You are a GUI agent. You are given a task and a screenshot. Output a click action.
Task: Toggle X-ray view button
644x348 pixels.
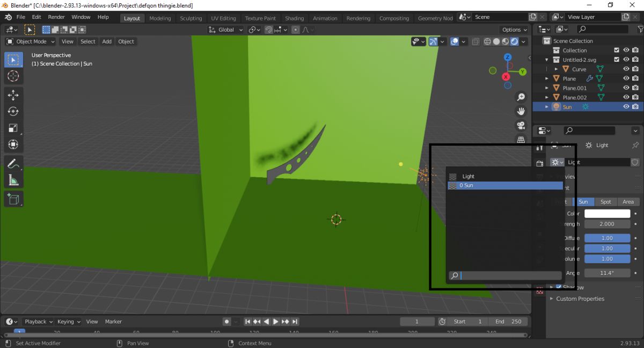477,41
